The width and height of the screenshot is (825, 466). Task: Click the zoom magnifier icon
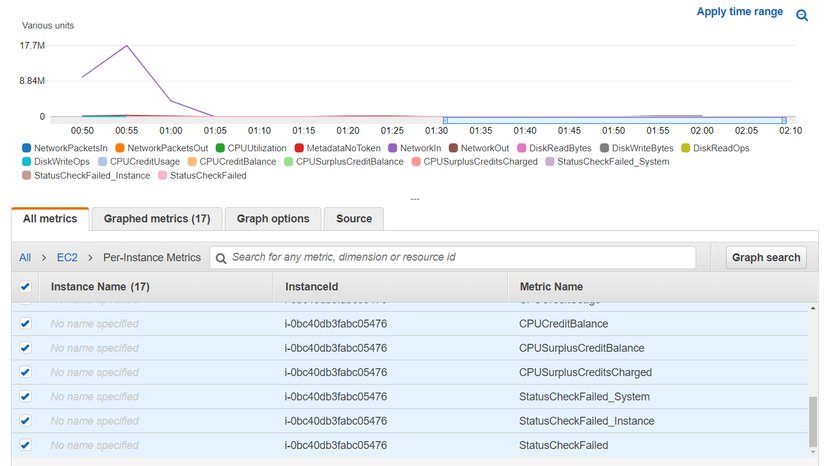click(x=802, y=15)
